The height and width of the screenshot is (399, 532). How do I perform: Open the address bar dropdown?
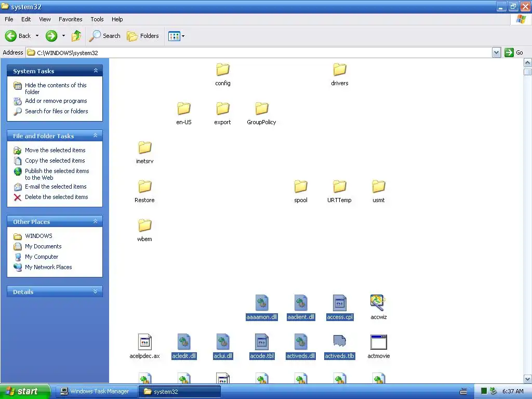click(496, 52)
